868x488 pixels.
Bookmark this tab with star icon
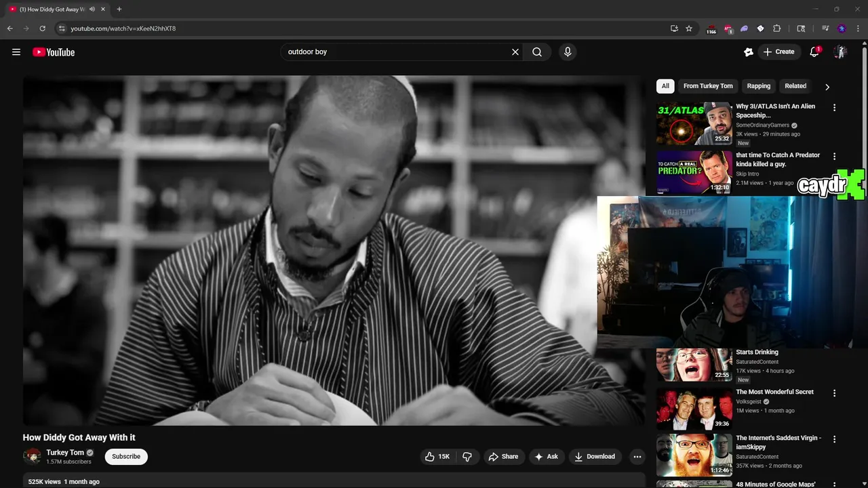(x=689, y=28)
